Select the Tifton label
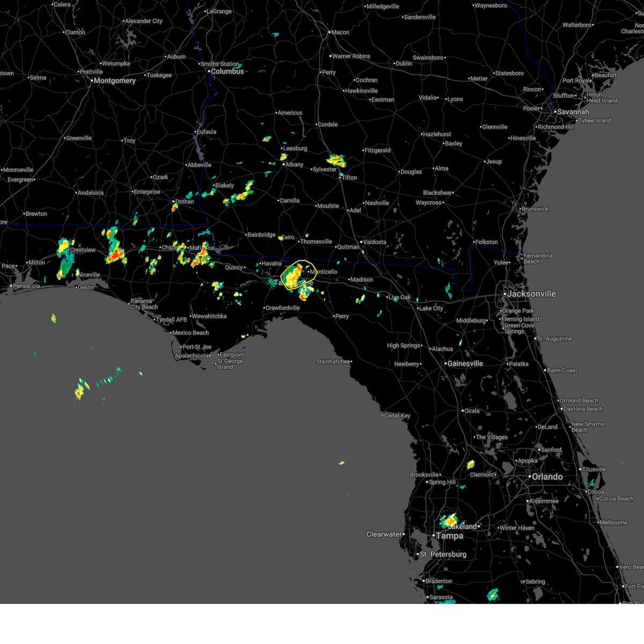Image resolution: width=644 pixels, height=644 pixels. pyautogui.click(x=349, y=178)
